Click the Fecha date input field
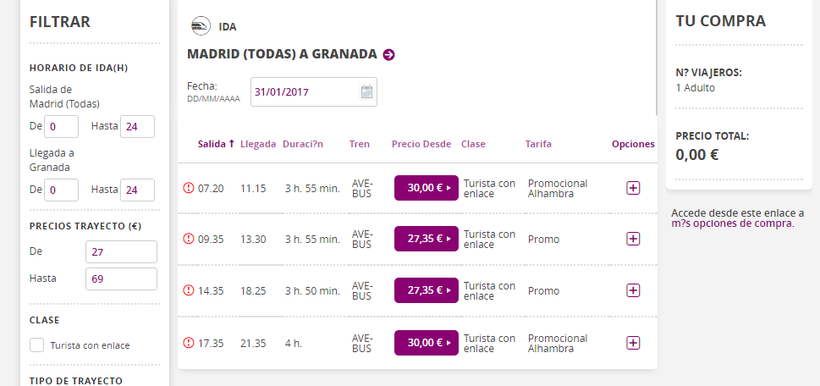This screenshot has width=820, height=386. pyautogui.click(x=314, y=92)
